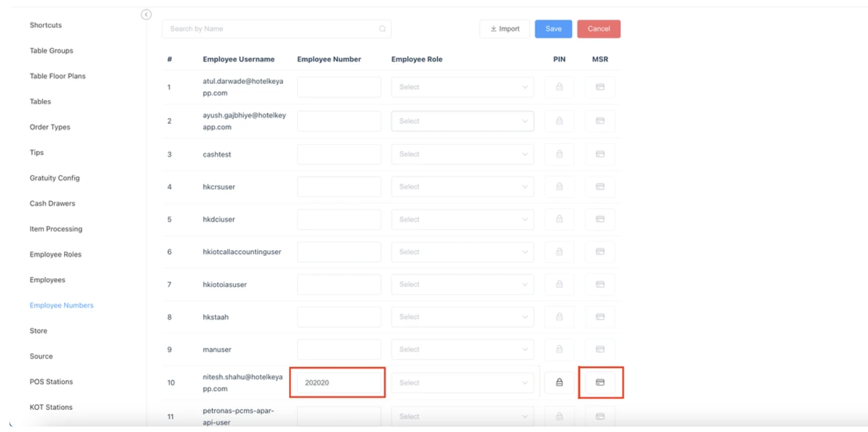Focus the Employee Number field containing 202020
Image resolution: width=868 pixels, height=432 pixels.
point(339,383)
